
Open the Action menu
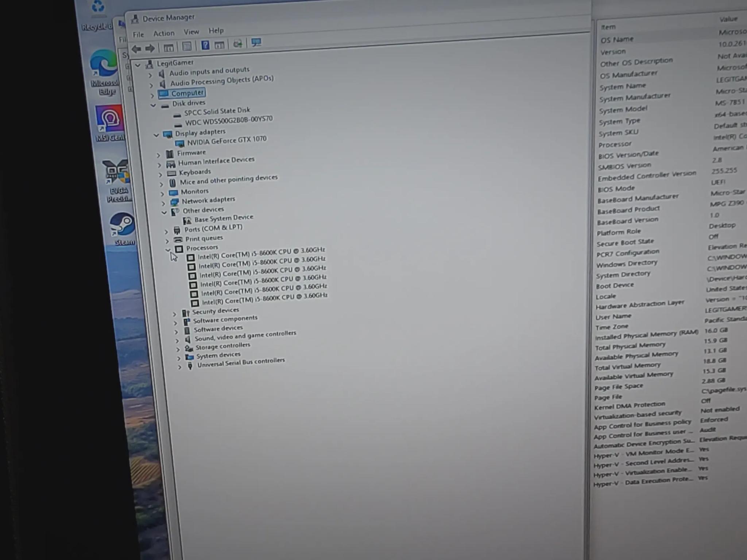coord(164,33)
